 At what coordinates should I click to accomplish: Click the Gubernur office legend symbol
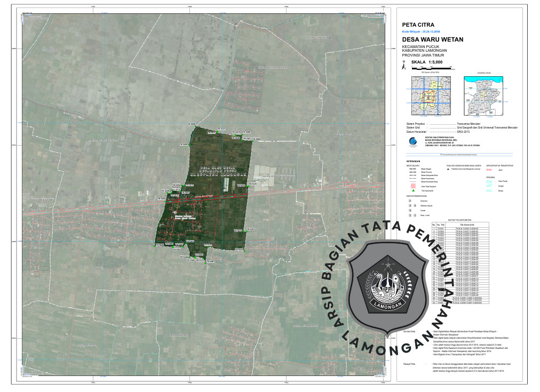pos(409,202)
